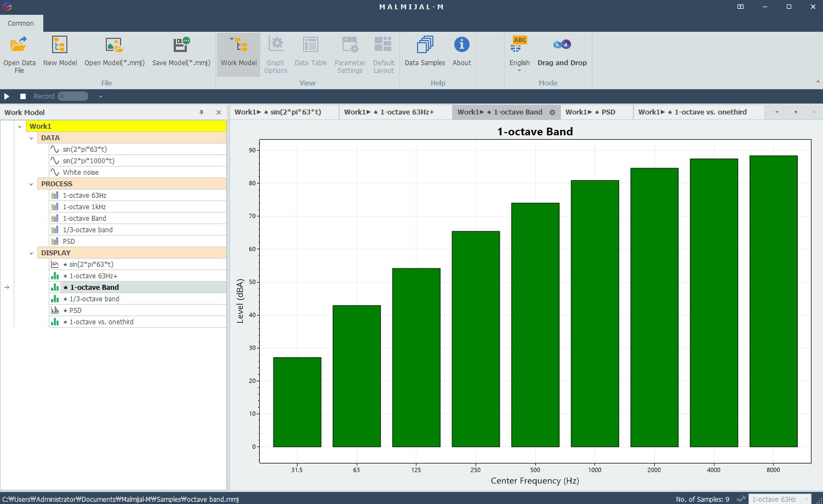
Task: Select the Common ribbon tab
Action: (21, 24)
